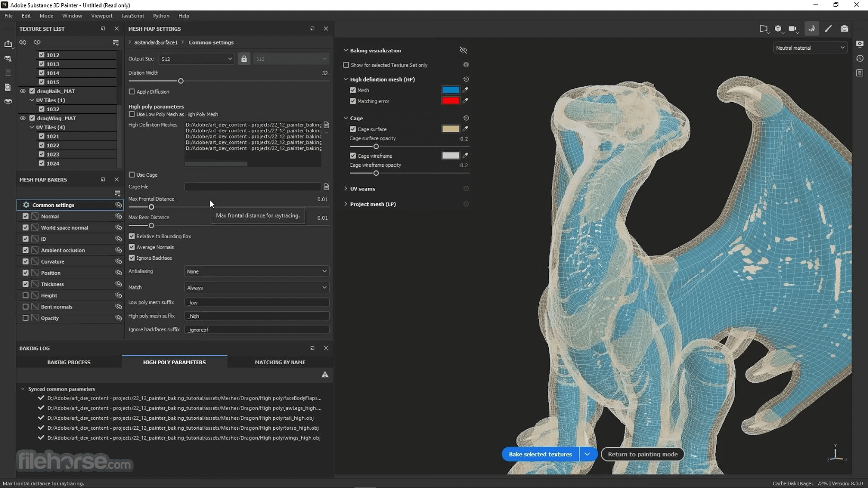Open the history clock icon
868x488 pixels.
[860, 58]
